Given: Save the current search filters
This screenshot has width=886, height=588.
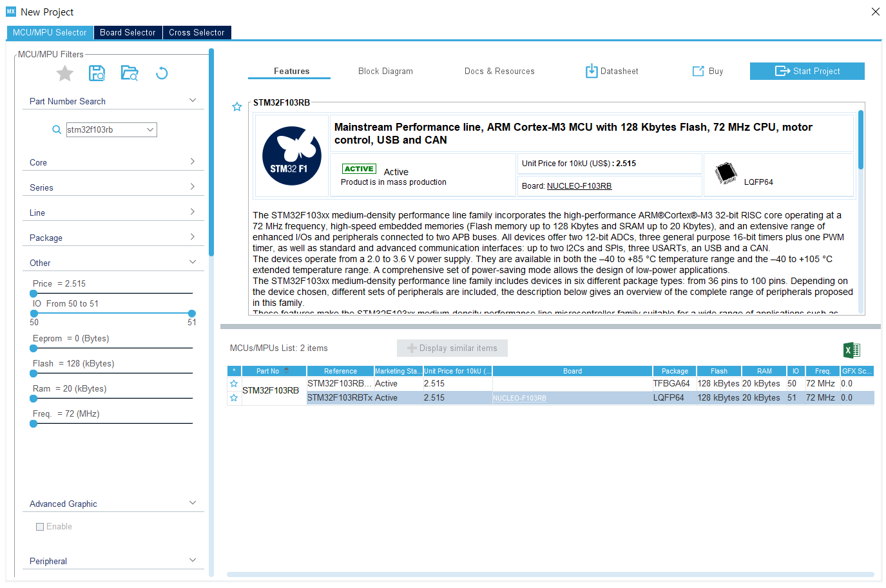Looking at the screenshot, I should click(x=97, y=73).
